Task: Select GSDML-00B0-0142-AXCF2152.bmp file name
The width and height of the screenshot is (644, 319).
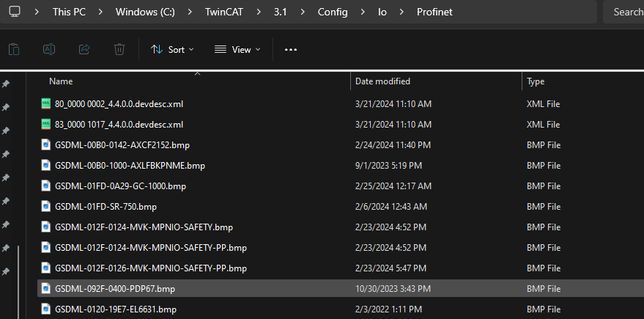Action: 122,145
